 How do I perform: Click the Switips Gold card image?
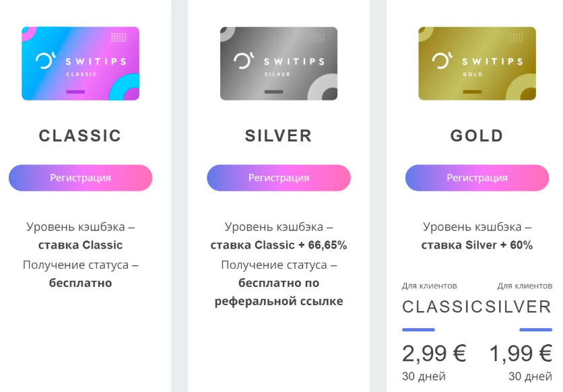pos(477,64)
